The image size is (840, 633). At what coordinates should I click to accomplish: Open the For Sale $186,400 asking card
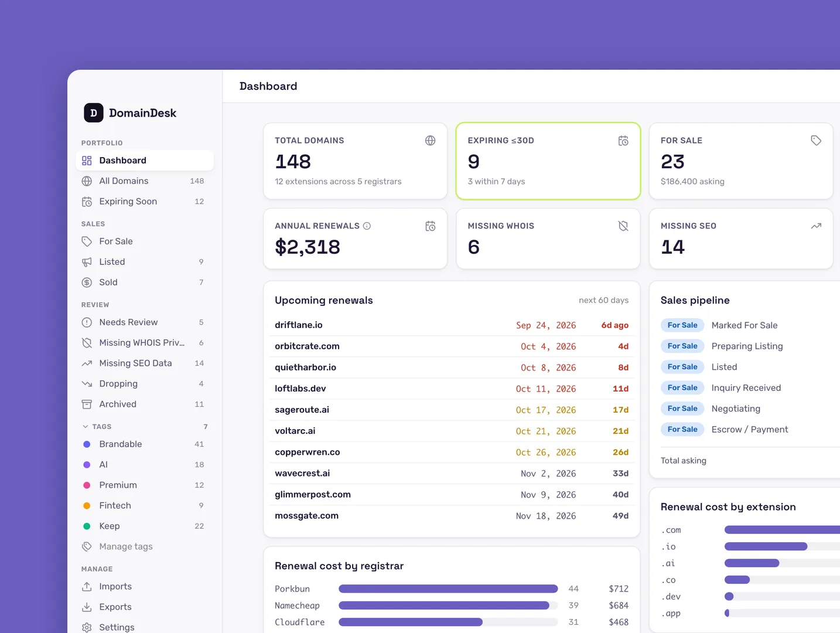click(x=741, y=161)
